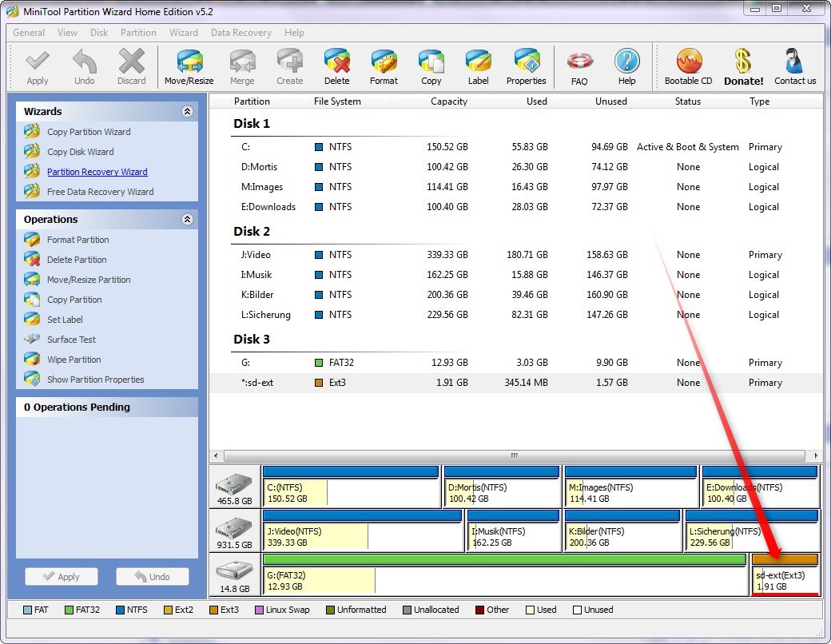This screenshot has width=831, height=644.
Task: Click the Ext3 orange legend swatch
Action: click(213, 610)
